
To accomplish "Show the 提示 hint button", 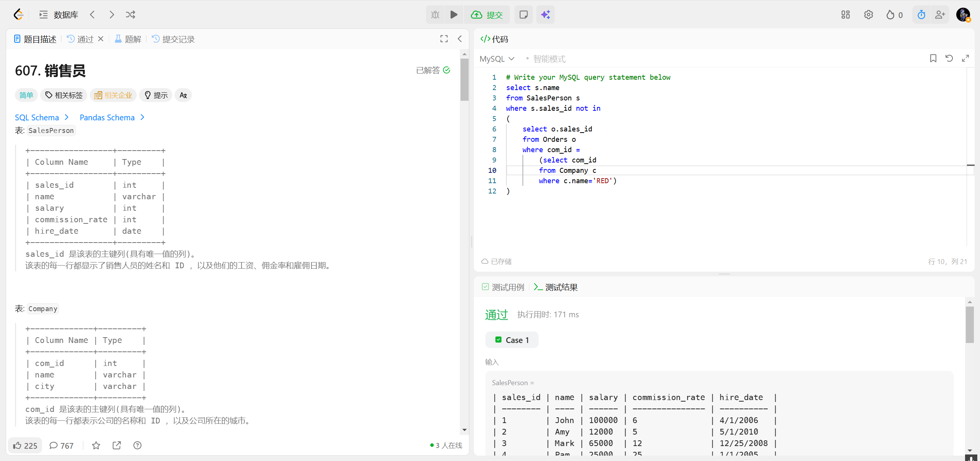I will [156, 95].
